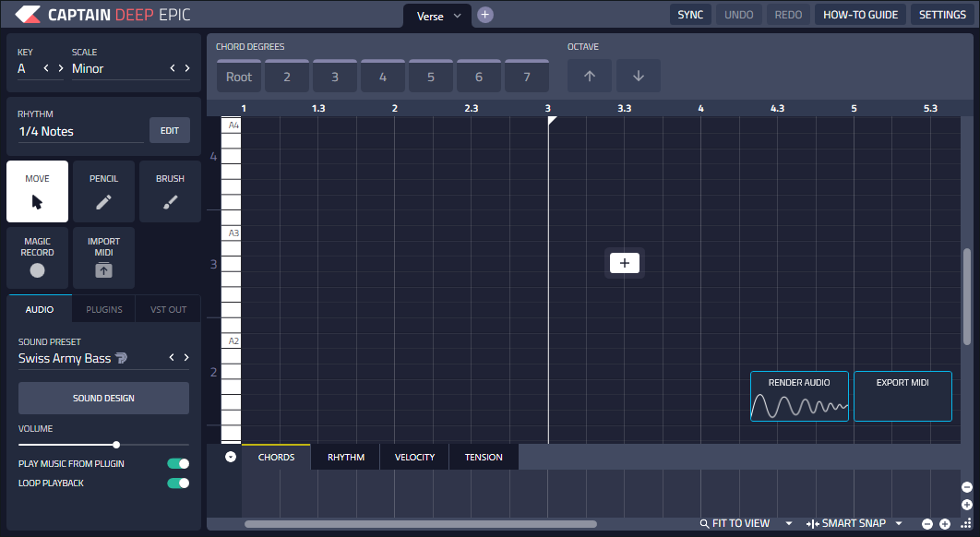The height and width of the screenshot is (537, 980).
Task: Shift octave down with arrow button
Action: click(639, 77)
